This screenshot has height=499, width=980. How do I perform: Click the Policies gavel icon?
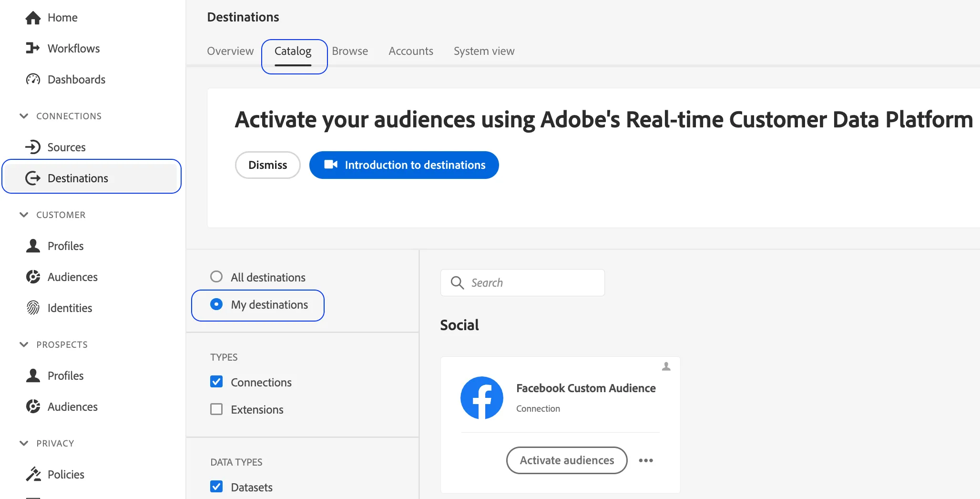pos(33,474)
